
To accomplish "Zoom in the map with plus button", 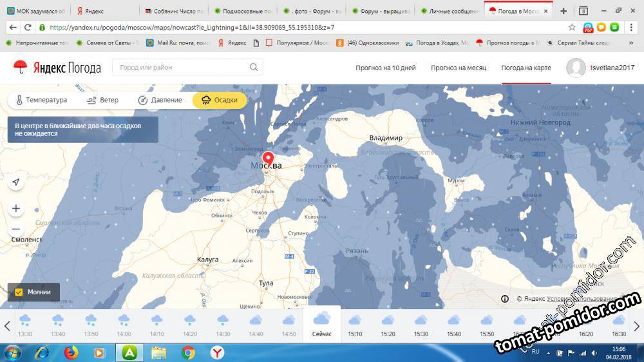I will (x=16, y=208).
